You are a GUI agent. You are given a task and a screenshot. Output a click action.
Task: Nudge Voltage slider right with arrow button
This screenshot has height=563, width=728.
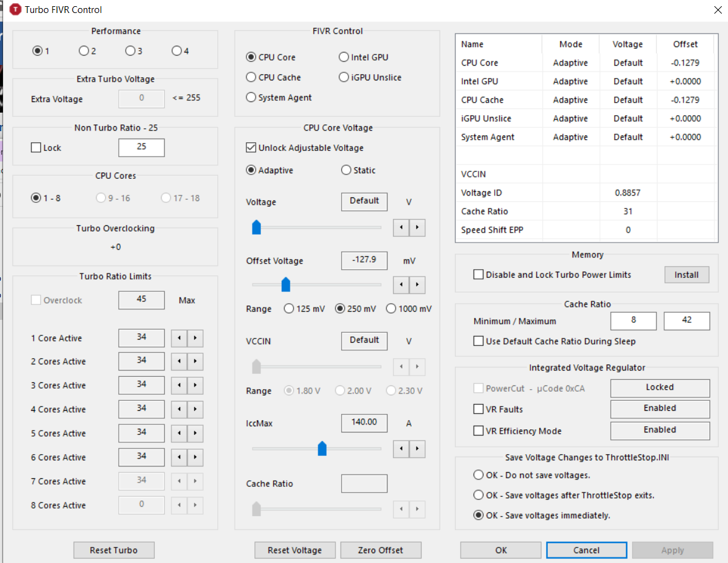coord(417,228)
